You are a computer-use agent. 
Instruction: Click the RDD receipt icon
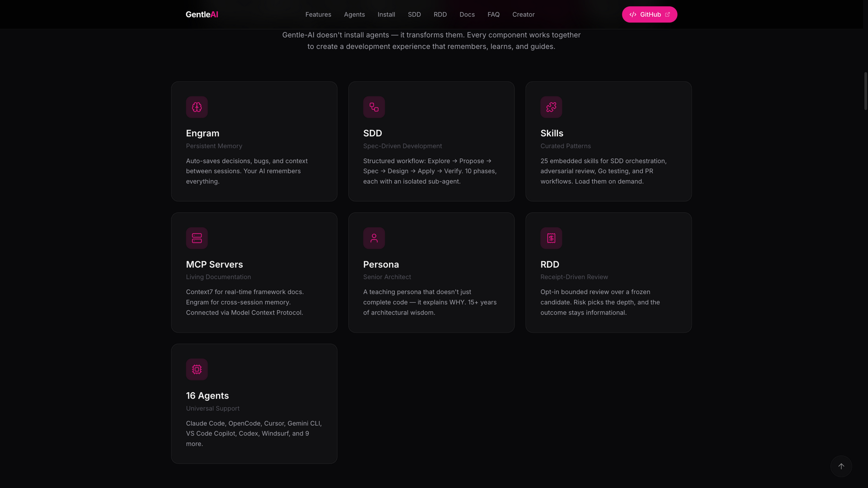[551, 238]
